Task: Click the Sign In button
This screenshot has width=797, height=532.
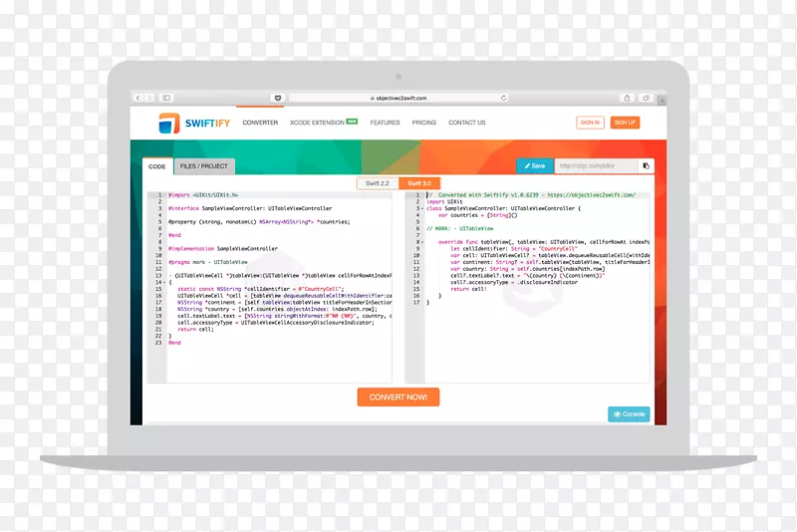Action: 590,123
